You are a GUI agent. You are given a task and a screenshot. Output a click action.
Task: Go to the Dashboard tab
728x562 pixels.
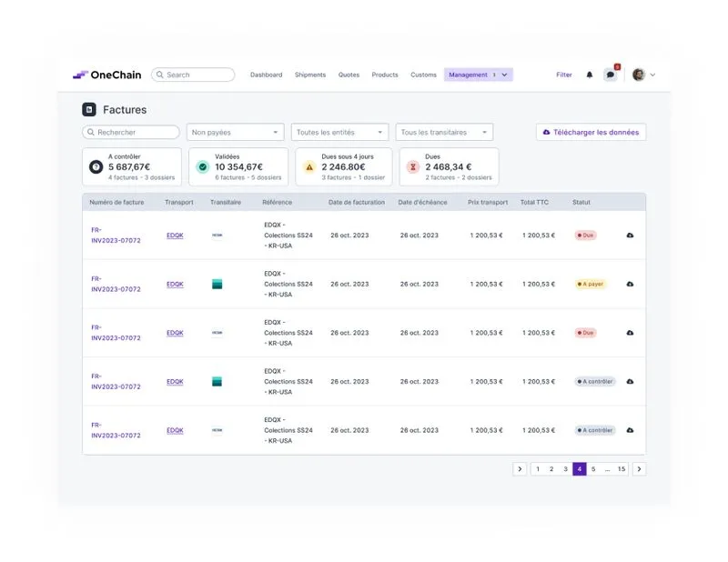(x=266, y=75)
